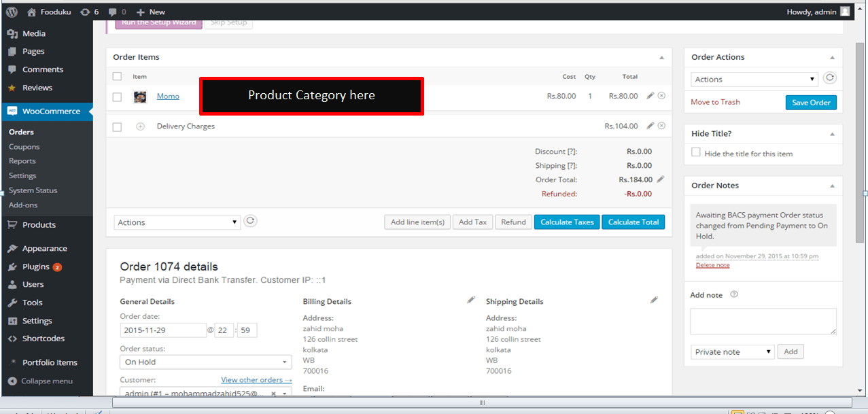Screen dimensions: 868x414
Task: Click inside the Add note text area
Action: [763, 321]
